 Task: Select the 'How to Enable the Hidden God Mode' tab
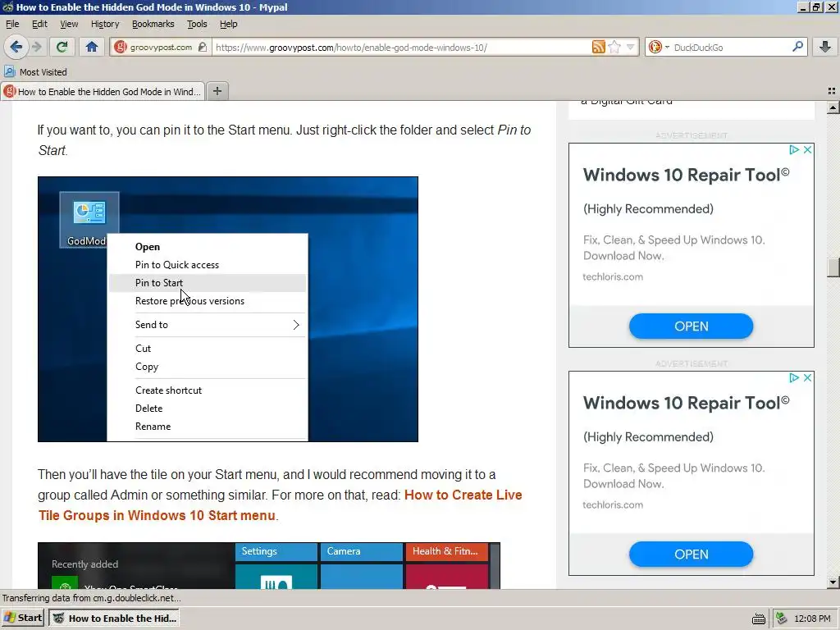[103, 92]
